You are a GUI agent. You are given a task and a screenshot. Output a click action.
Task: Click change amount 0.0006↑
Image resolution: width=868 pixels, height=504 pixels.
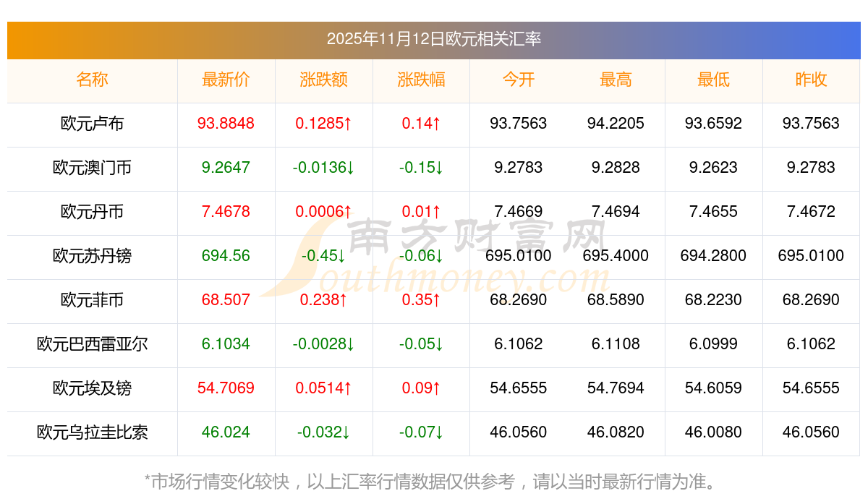(x=323, y=212)
